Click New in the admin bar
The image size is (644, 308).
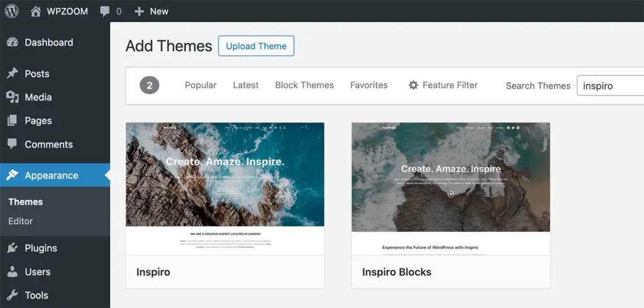coord(159,11)
